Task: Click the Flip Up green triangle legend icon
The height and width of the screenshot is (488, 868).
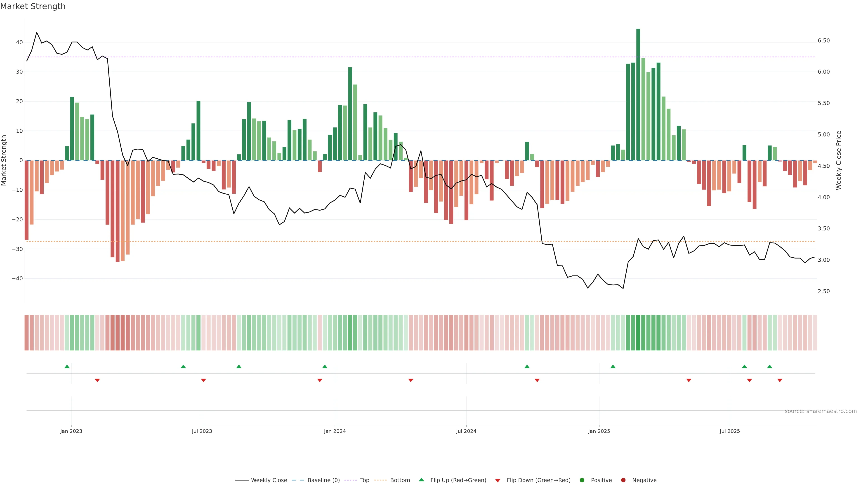Action: (x=421, y=480)
